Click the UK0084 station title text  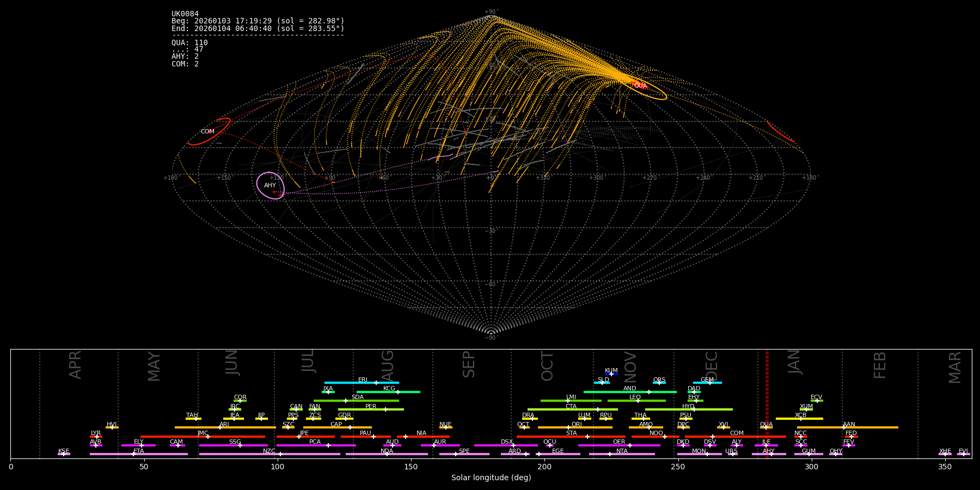pyautogui.click(x=185, y=14)
